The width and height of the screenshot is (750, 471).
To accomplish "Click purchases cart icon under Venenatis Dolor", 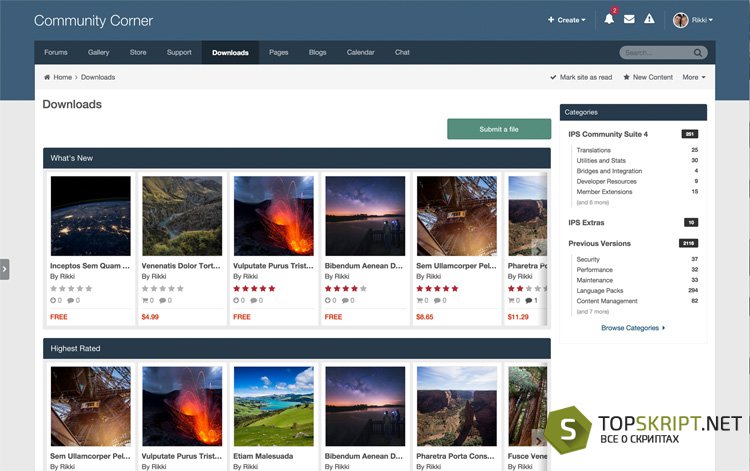I will (145, 300).
